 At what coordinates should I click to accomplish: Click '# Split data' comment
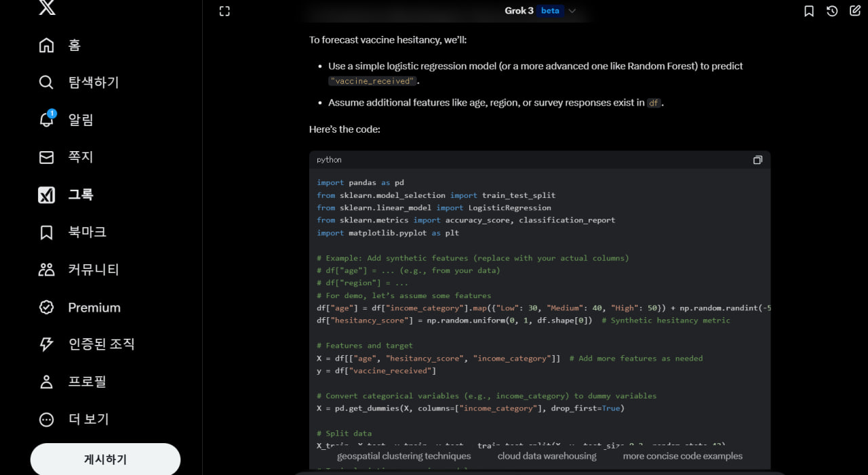(x=344, y=434)
